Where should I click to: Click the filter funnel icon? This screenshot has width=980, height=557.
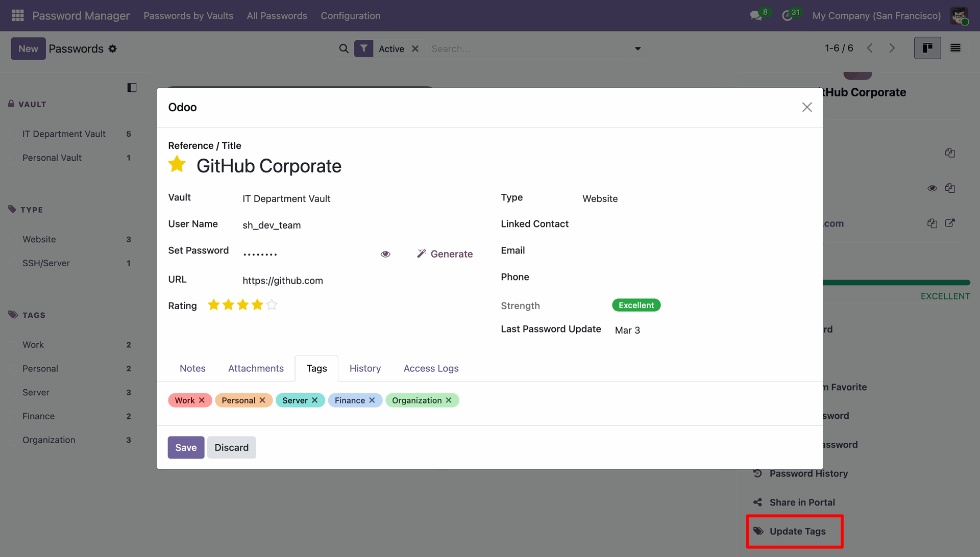[363, 48]
